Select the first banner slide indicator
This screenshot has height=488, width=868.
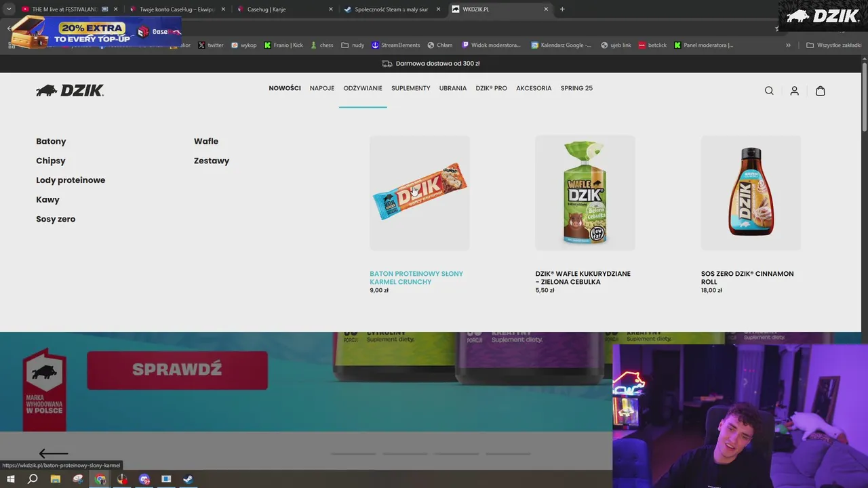(353, 453)
